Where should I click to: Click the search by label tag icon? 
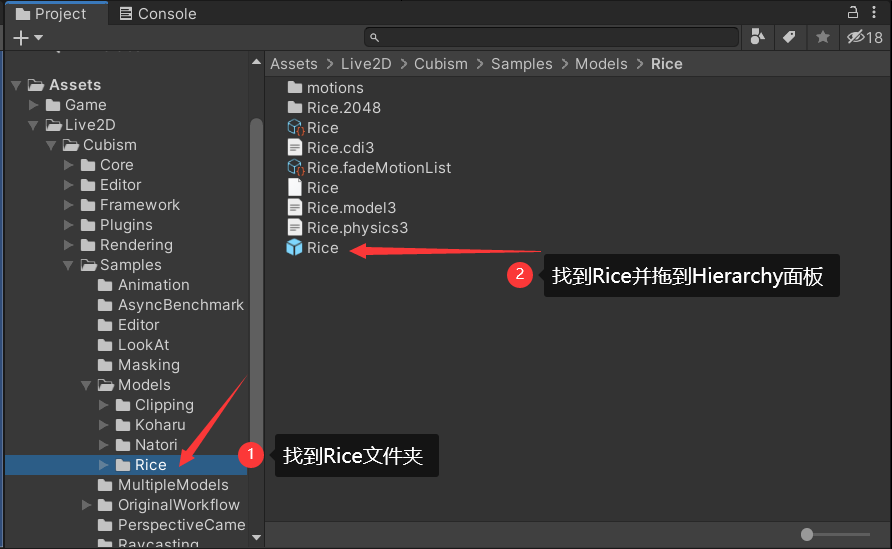coord(789,37)
